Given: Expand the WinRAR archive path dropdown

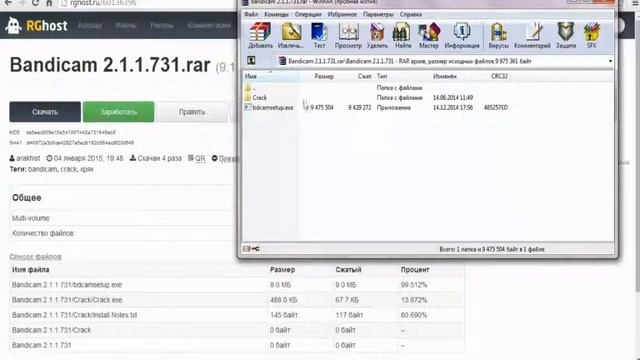Looking at the screenshot, I should pos(610,61).
